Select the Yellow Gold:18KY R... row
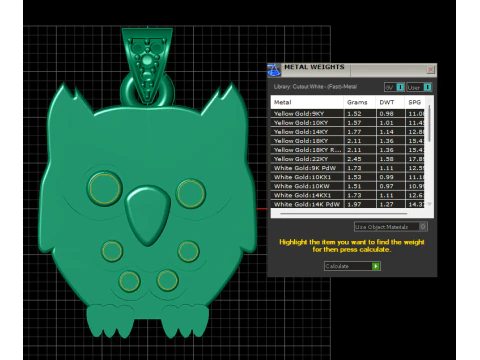 (x=348, y=150)
